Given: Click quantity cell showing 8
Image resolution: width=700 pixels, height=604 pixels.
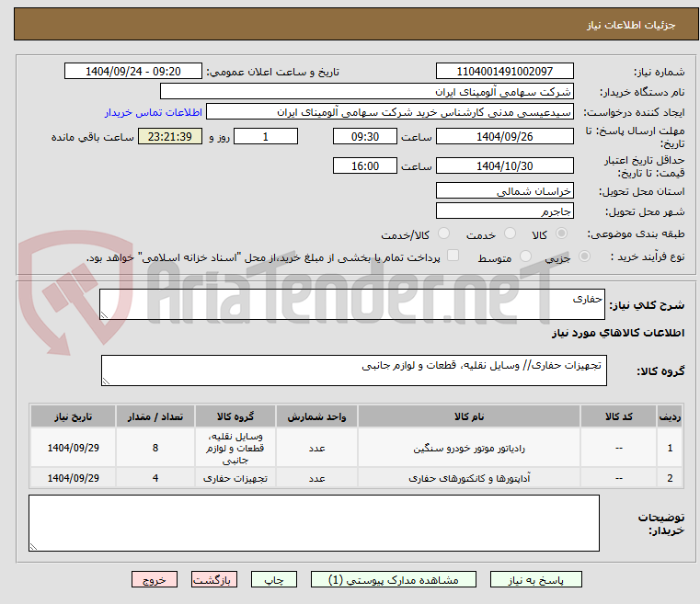Looking at the screenshot, I should 155,448.
